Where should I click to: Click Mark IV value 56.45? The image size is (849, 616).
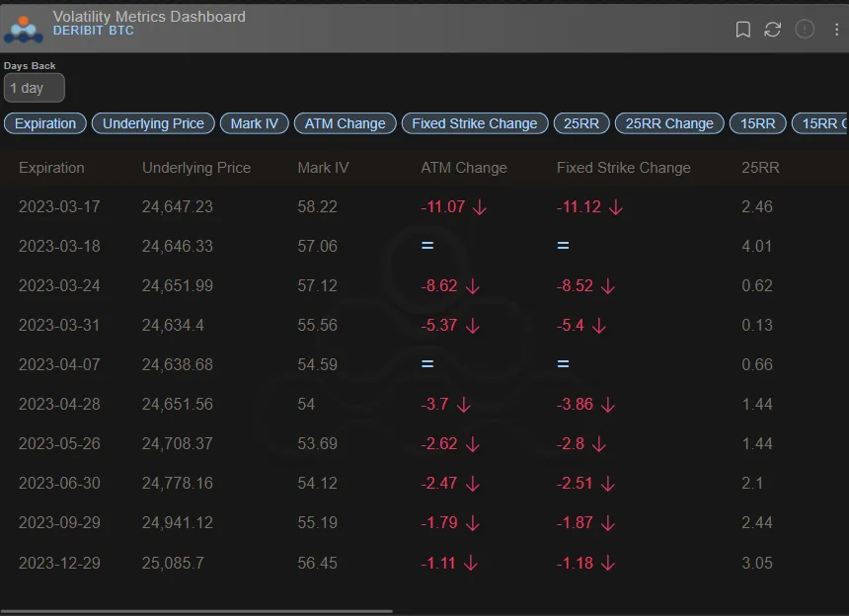pos(317,563)
